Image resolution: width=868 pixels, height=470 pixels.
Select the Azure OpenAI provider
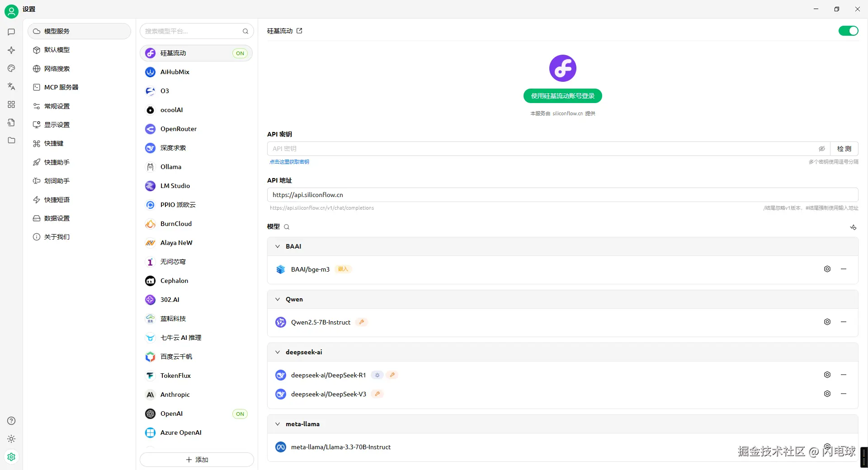tap(196, 432)
